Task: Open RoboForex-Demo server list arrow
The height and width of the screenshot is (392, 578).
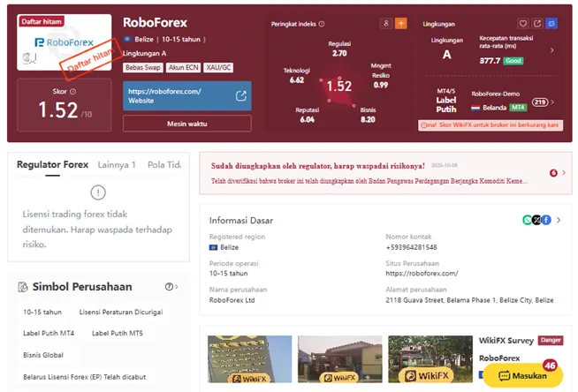Action: (x=552, y=102)
